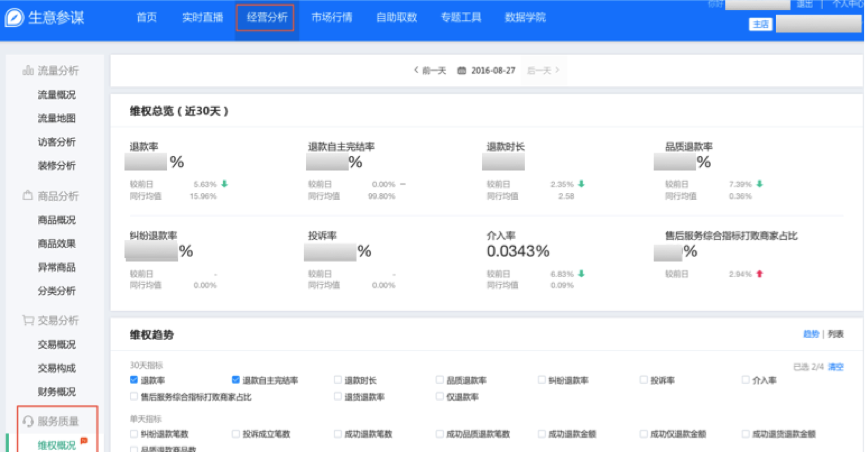The width and height of the screenshot is (865, 453).
Task: Click the 商品分析 bag icon
Action: pos(28,195)
